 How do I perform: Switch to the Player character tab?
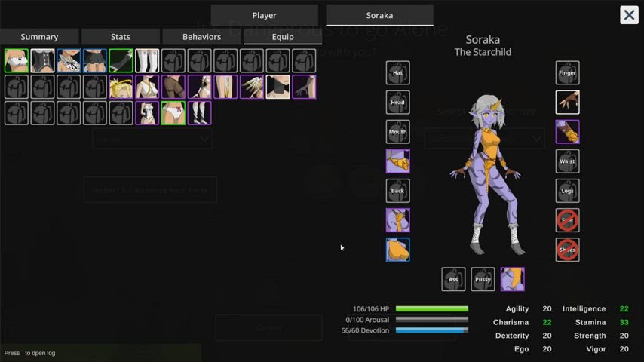[264, 15]
